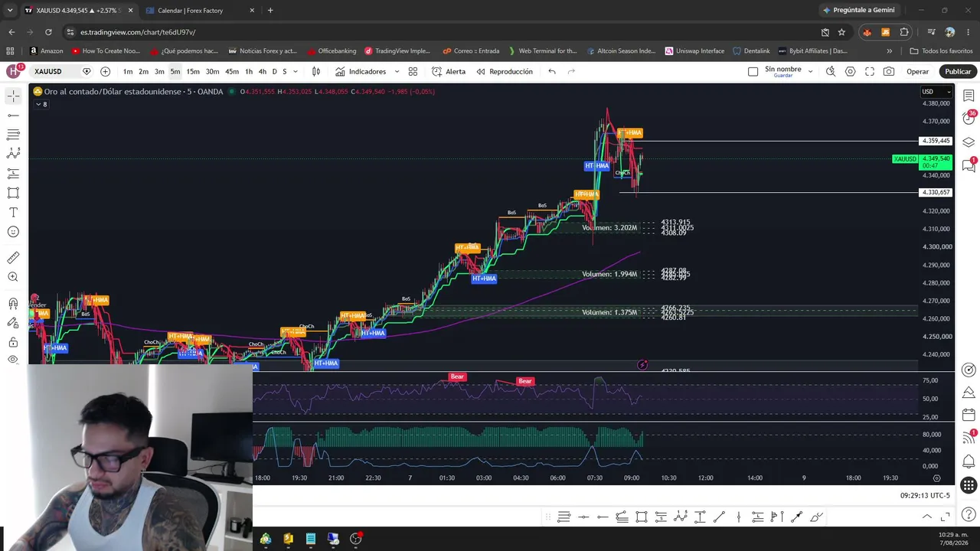Bookmark this page with the star
Image resolution: width=980 pixels, height=551 pixels.
point(842,32)
